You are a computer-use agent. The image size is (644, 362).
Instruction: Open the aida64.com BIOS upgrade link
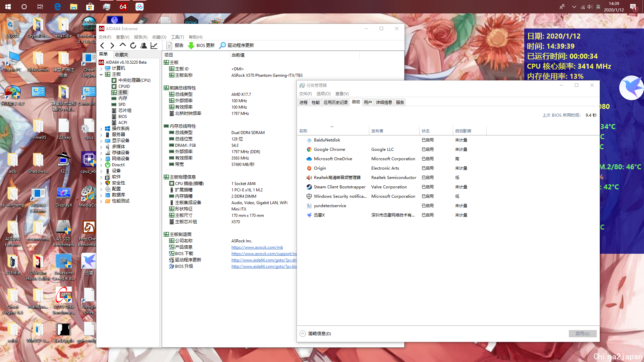pyautogui.click(x=264, y=266)
